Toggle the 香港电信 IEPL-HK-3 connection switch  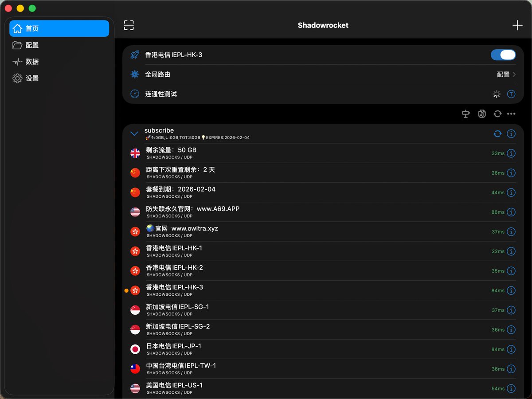pos(503,55)
